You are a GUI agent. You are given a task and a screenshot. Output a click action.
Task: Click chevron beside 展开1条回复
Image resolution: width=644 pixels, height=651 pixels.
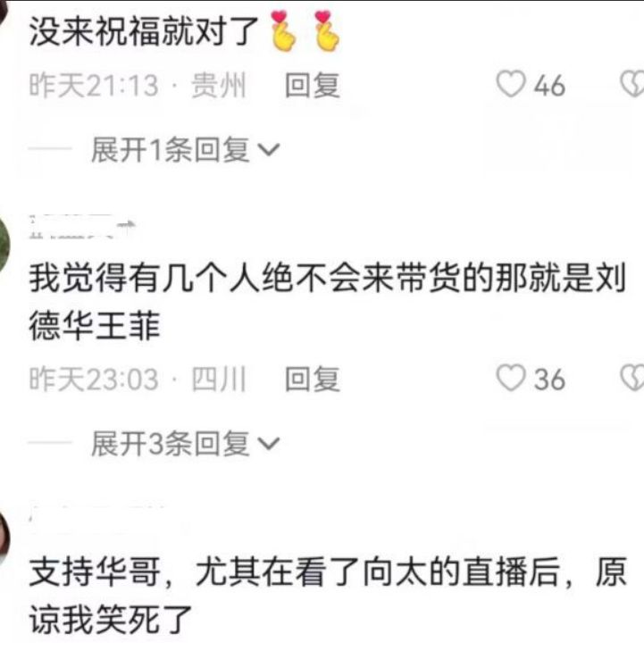269,150
